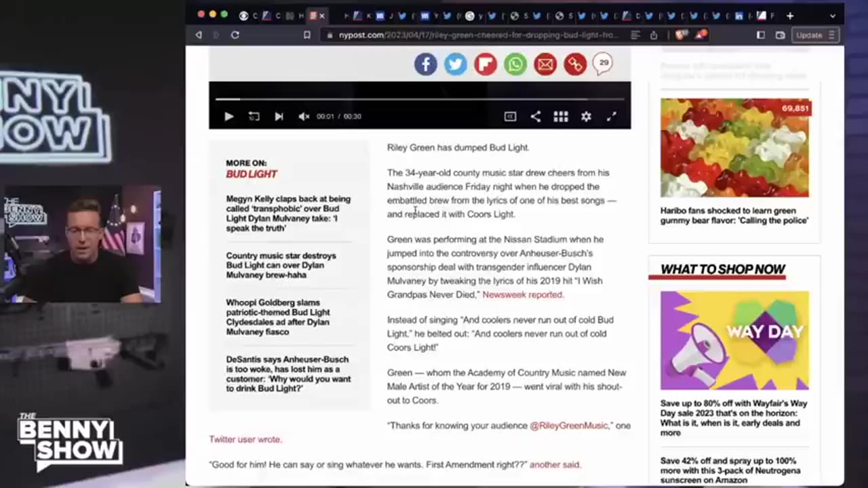The height and width of the screenshot is (488, 868).
Task: Open the BUD LIGHT topic link
Action: pyautogui.click(x=252, y=174)
